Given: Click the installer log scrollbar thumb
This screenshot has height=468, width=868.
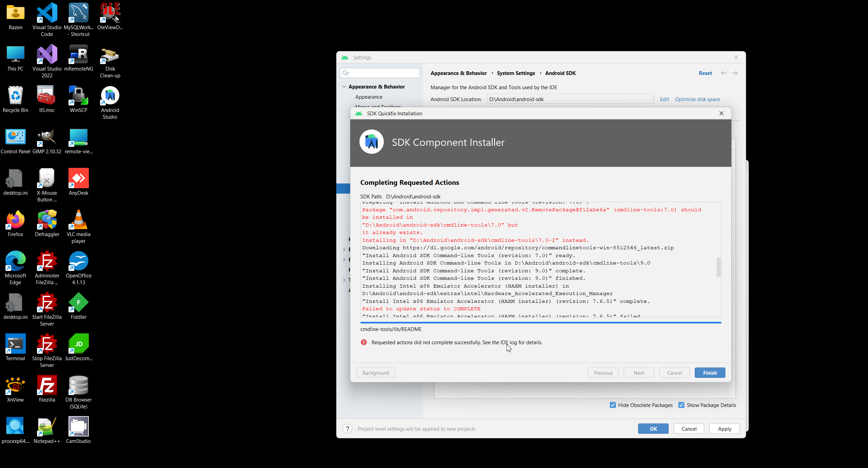Looking at the screenshot, I should coord(718,267).
